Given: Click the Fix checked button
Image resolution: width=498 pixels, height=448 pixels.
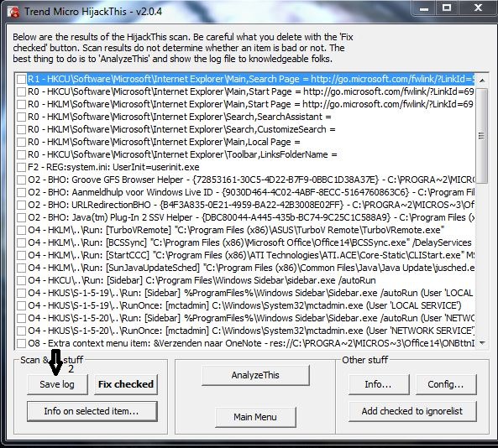Looking at the screenshot, I should point(126,384).
